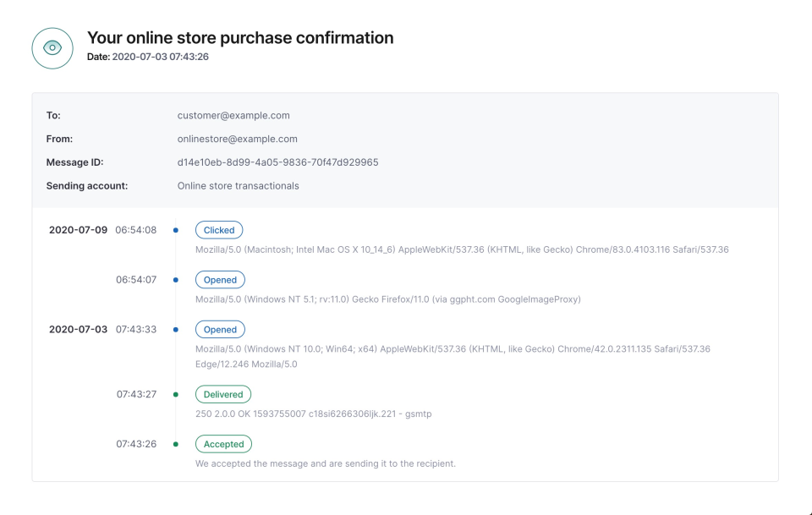Image resolution: width=812 pixels, height=515 pixels.
Task: Click the eye icon beside the title
Action: click(52, 48)
